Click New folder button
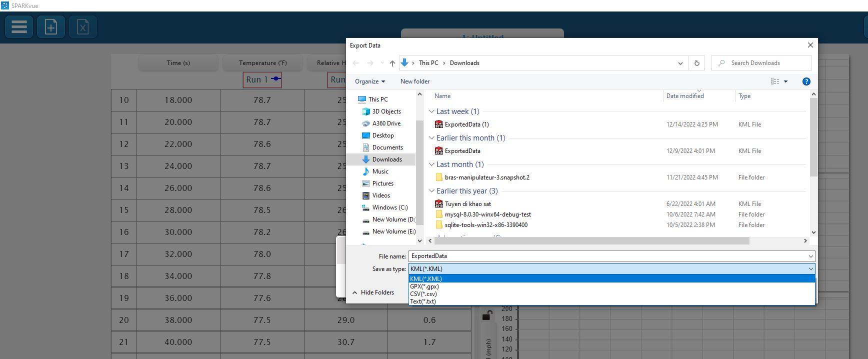The height and width of the screenshot is (359, 868). coord(414,81)
